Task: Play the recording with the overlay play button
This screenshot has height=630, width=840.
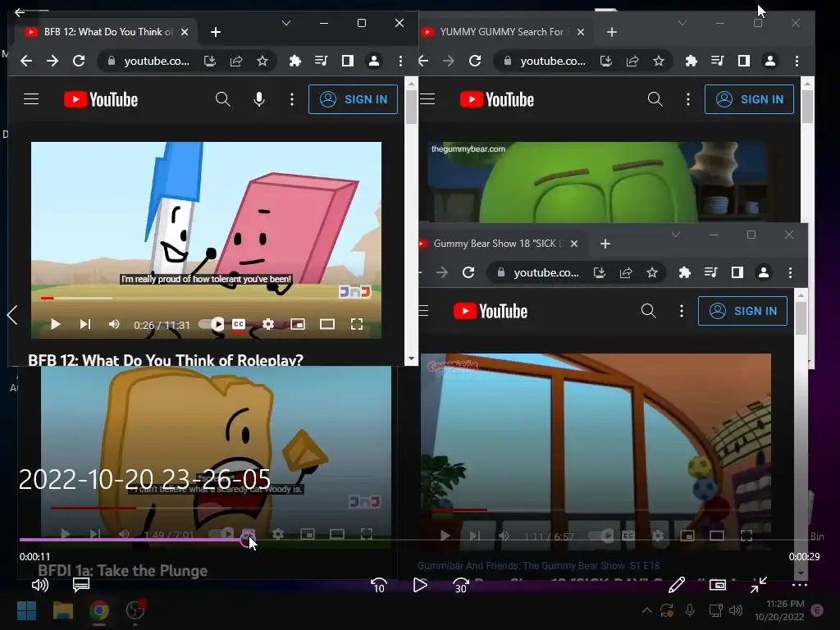Action: 420,585
